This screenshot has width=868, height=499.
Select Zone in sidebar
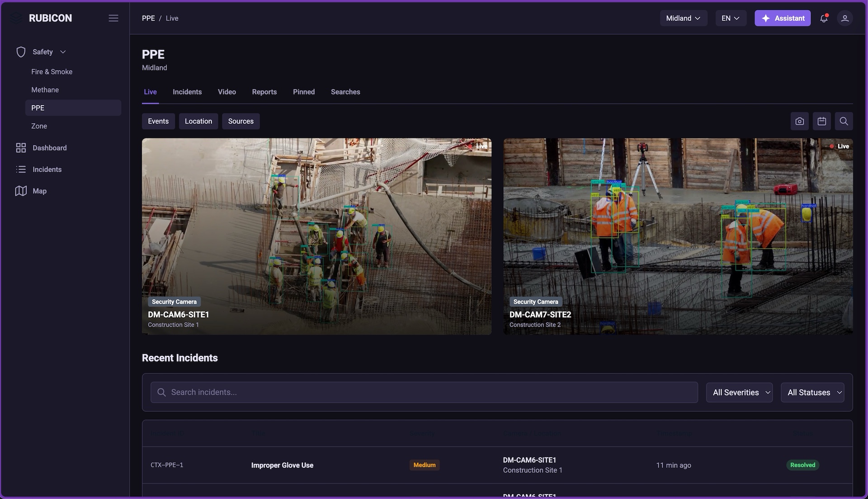coord(39,126)
